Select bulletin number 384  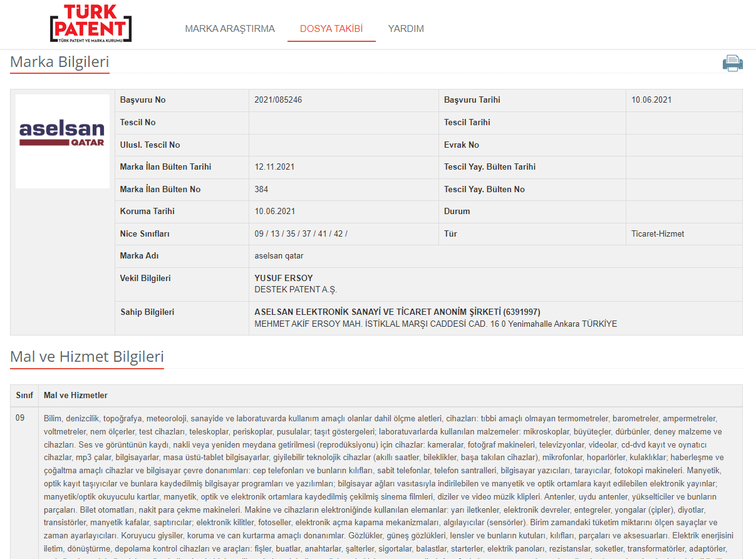tap(261, 190)
